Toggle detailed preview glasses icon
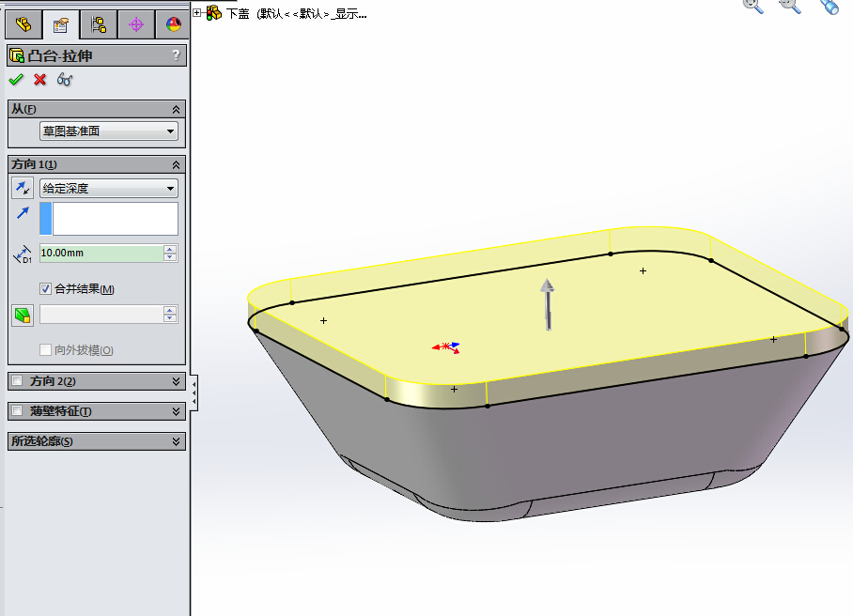The image size is (853, 616). click(64, 80)
